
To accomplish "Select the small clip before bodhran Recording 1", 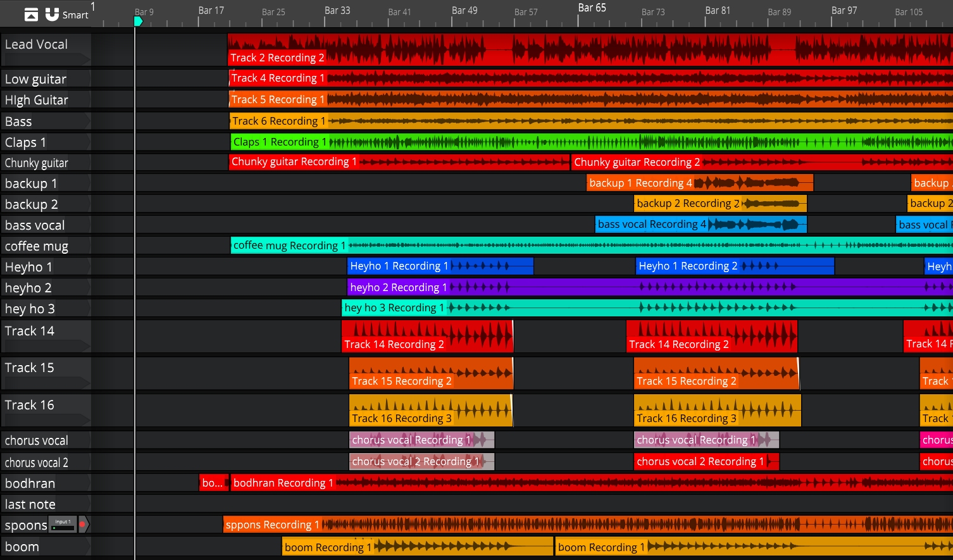I will pos(213,483).
